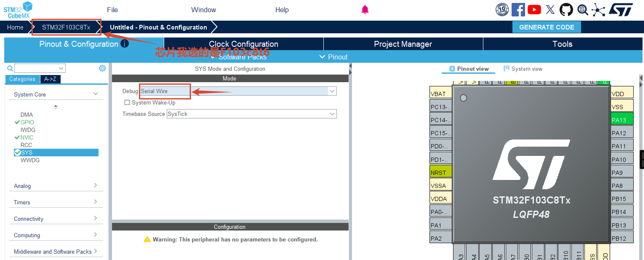Image resolution: width=644 pixels, height=260 pixels.
Task: Click the STM32F103C8Tx breadcrumb
Action: tap(66, 27)
